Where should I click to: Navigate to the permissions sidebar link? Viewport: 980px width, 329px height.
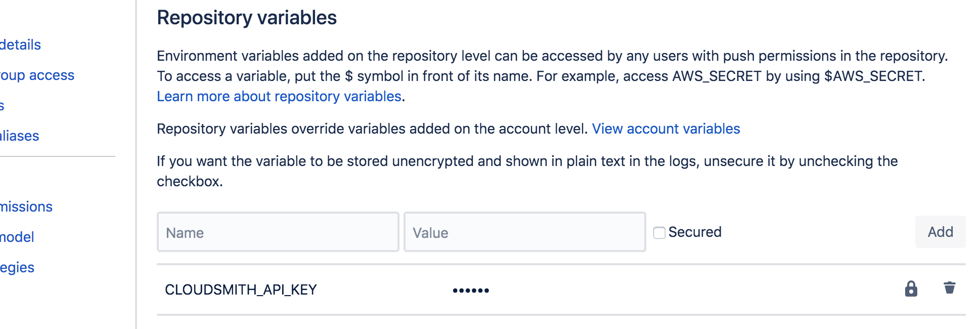pos(26,207)
